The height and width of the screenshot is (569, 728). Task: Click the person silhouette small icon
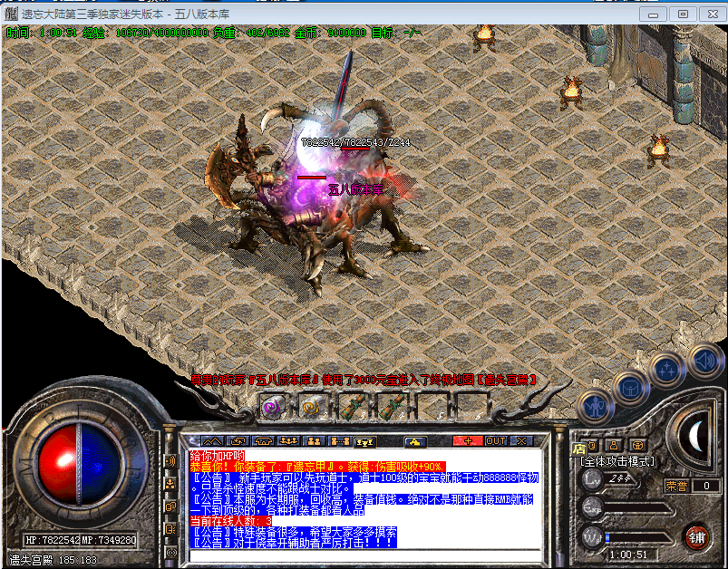[x=614, y=446]
